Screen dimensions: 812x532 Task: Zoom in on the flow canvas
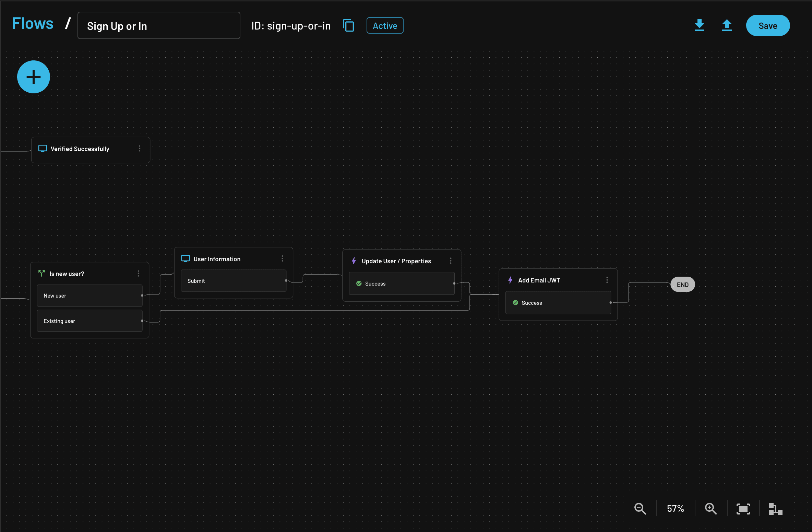(x=710, y=509)
